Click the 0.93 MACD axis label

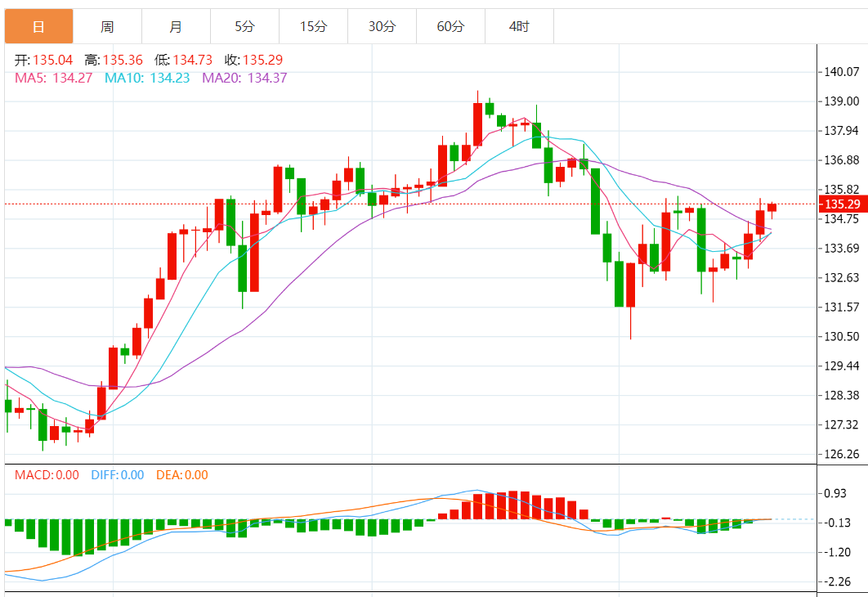coord(835,493)
